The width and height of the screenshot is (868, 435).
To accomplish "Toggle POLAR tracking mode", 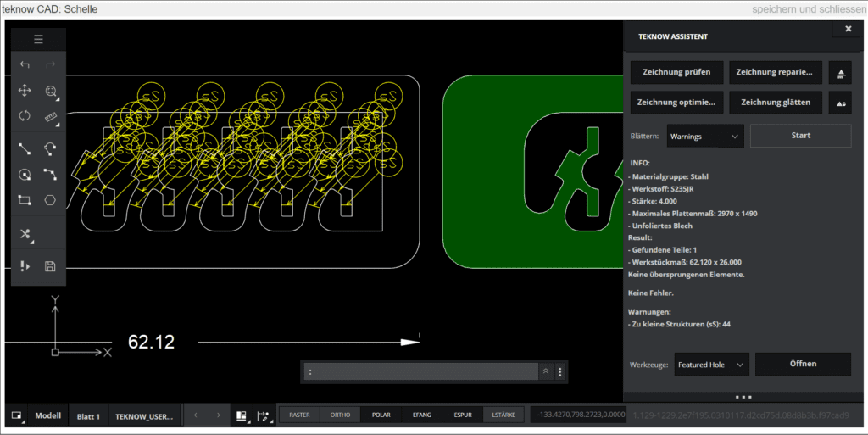I will pos(381,415).
